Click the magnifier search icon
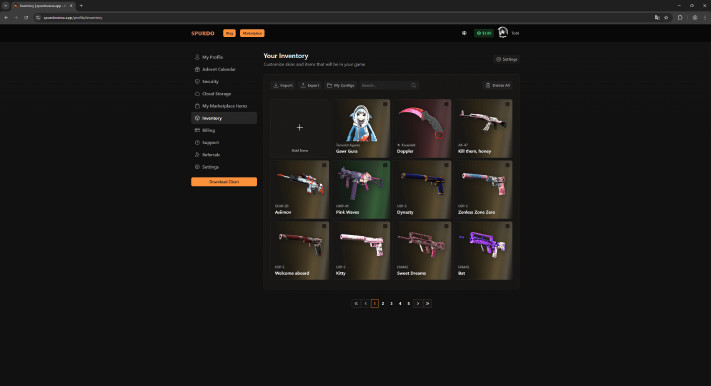This screenshot has width=711, height=386. [x=414, y=85]
